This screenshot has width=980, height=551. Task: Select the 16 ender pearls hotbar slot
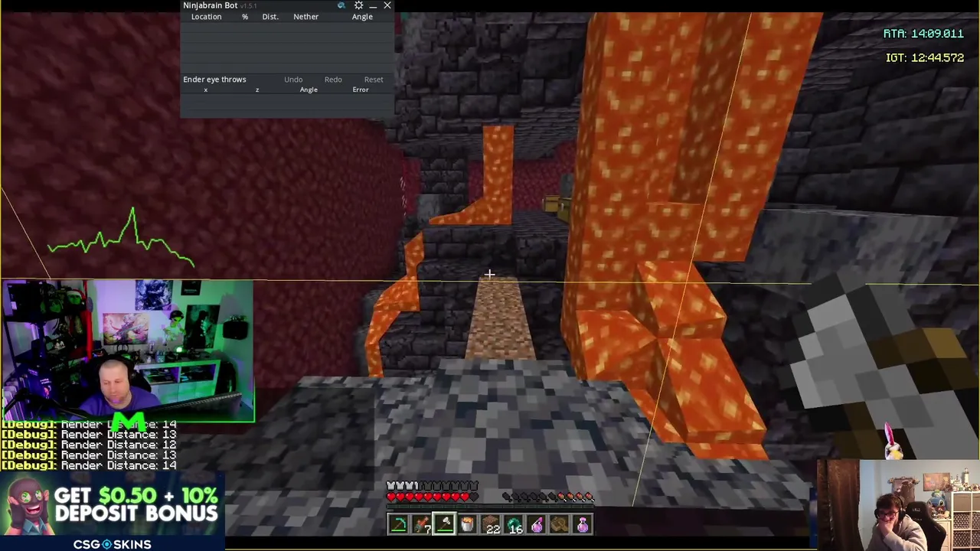(x=514, y=525)
